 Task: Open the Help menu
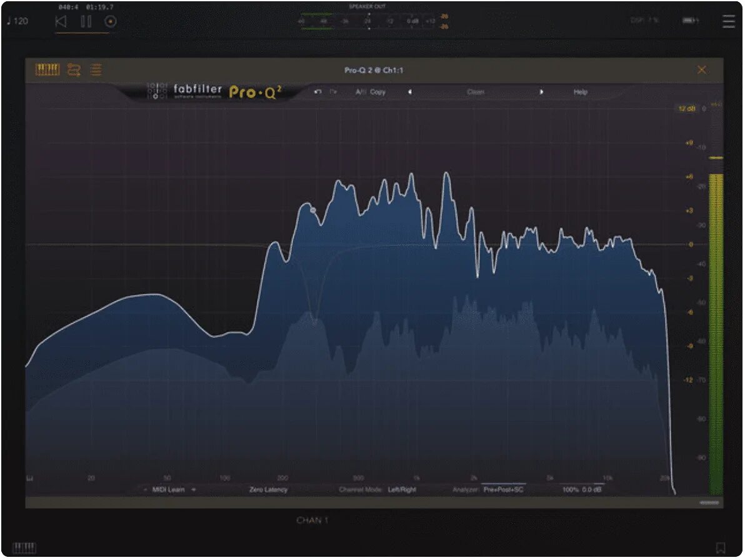coord(581,92)
